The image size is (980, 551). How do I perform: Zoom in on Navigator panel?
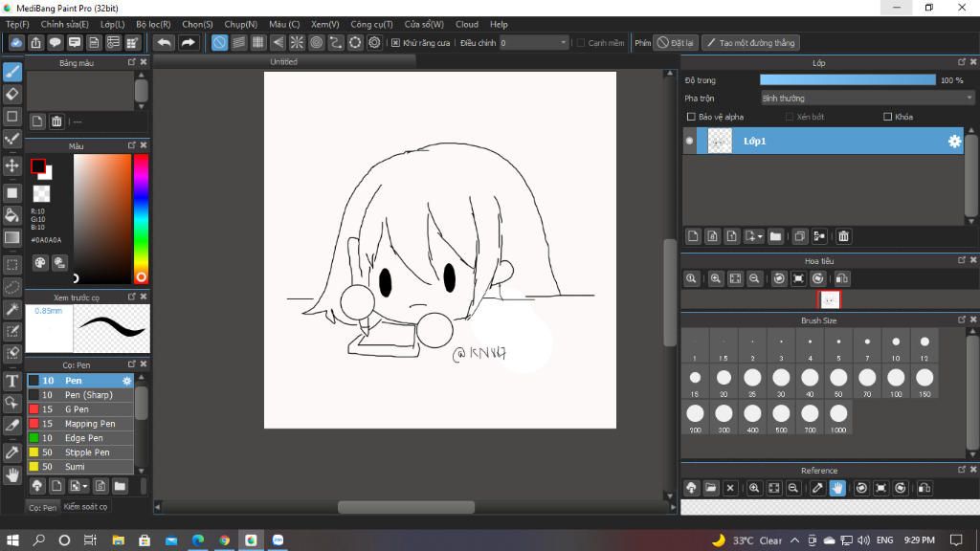(x=716, y=278)
